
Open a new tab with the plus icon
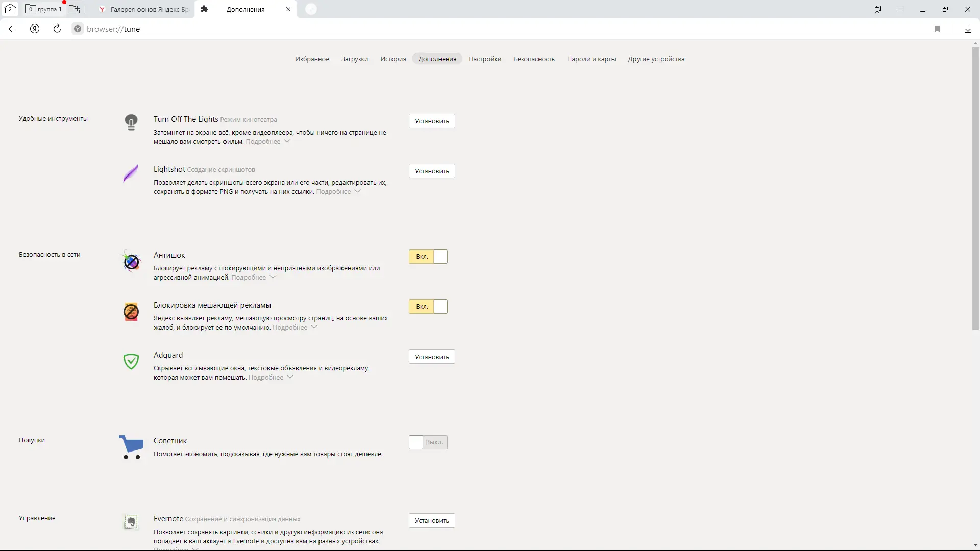pyautogui.click(x=311, y=9)
